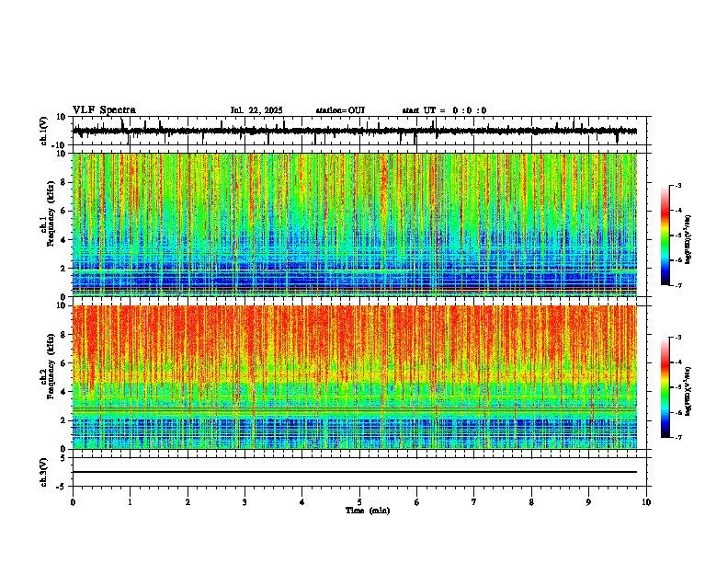Click time axis tick label '3'
Screen dimensions: 728x563
(x=245, y=502)
